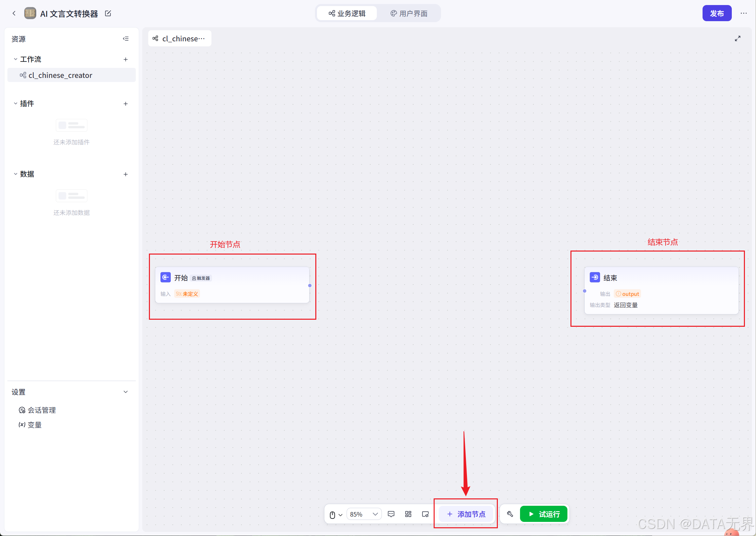Click the auto-layout grid icon in toolbar
Viewport: 756px width, 536px height.
(x=408, y=514)
